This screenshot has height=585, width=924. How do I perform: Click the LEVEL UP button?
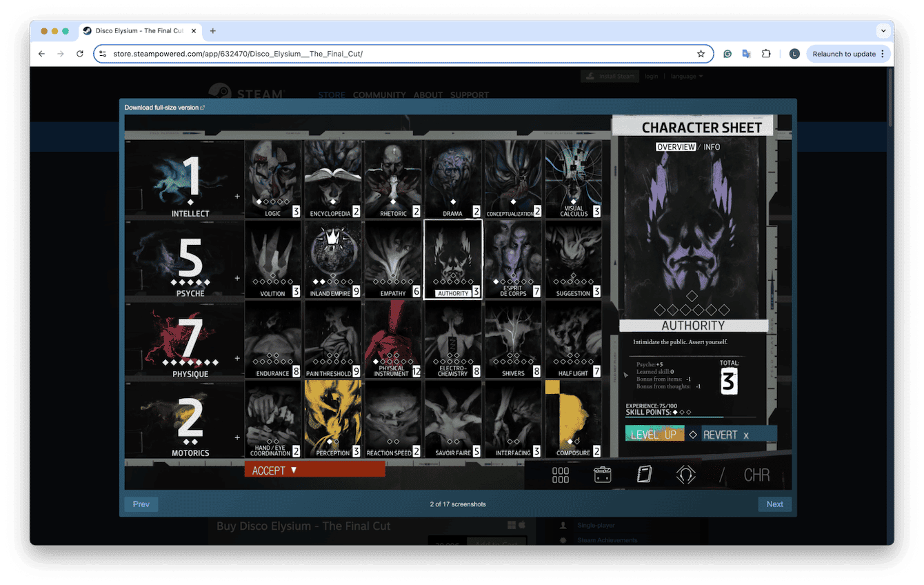click(654, 433)
